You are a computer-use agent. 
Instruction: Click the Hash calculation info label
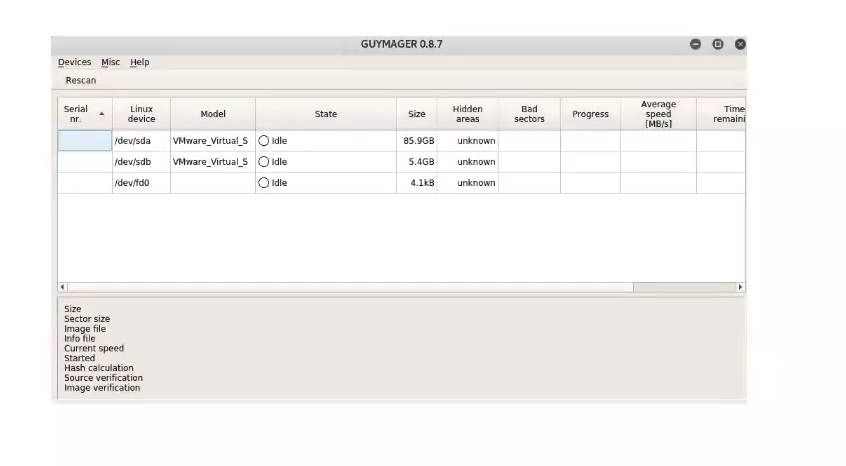(x=99, y=368)
